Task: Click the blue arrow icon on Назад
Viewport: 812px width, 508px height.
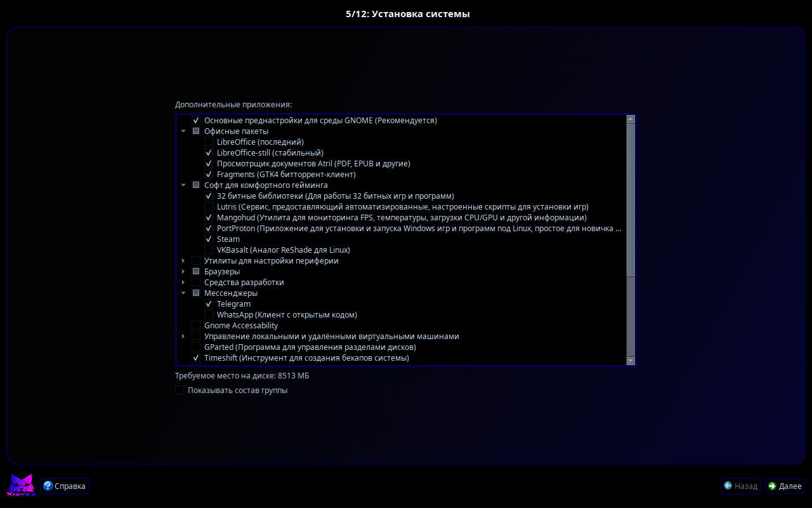Action: click(728, 486)
